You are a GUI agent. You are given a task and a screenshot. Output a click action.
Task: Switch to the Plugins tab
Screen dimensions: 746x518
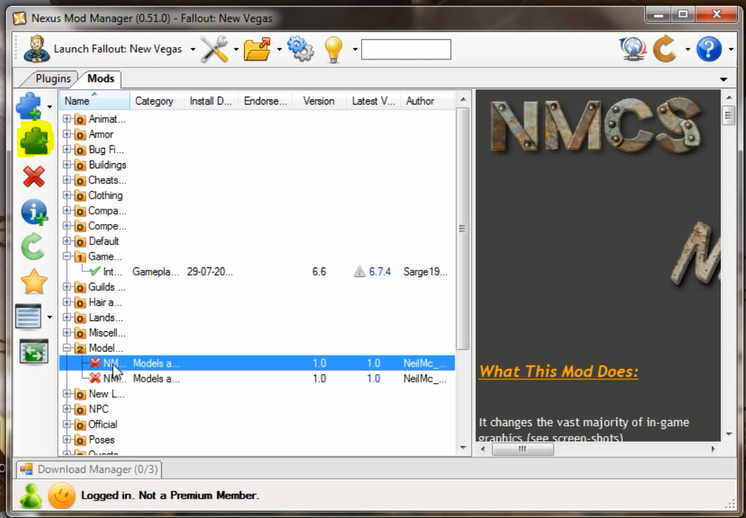tap(53, 78)
